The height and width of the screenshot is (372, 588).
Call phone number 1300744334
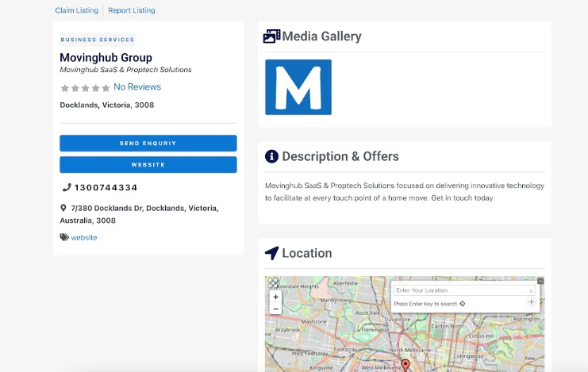tap(106, 187)
